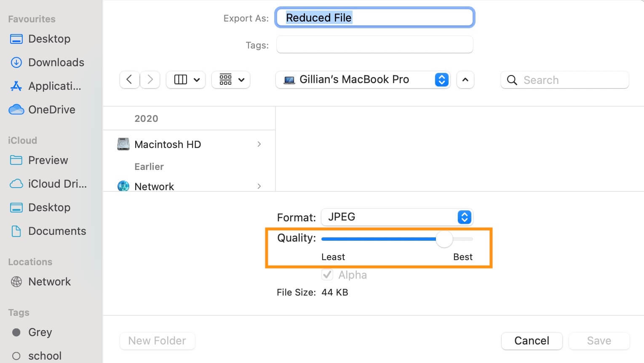Collapse the dialog with the up chevron
644x363 pixels.
465,80
